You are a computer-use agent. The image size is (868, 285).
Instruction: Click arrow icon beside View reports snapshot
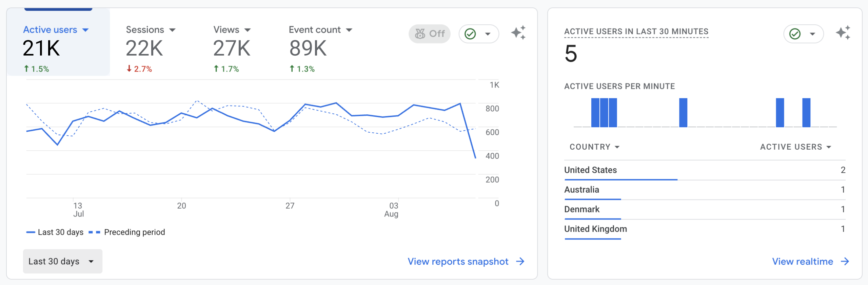point(520,261)
